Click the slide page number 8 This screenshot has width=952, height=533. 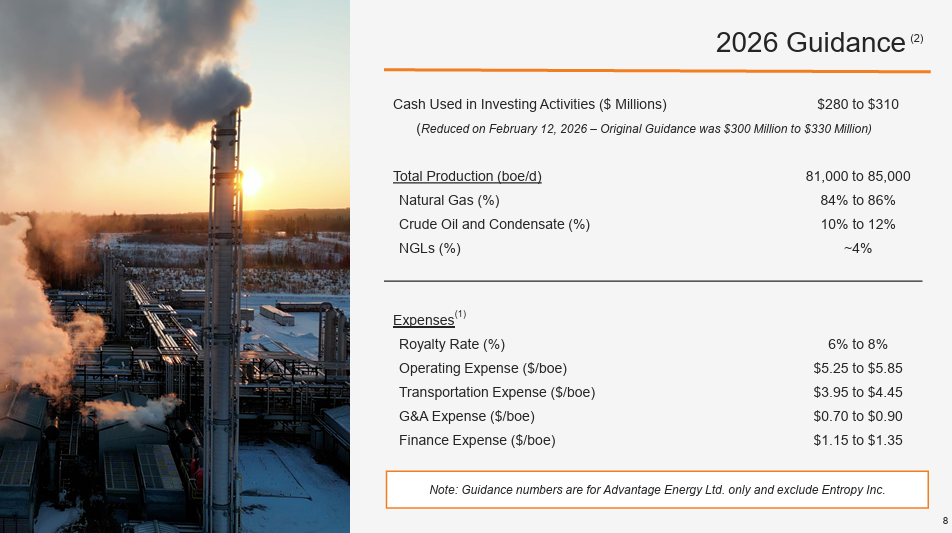pos(945,520)
